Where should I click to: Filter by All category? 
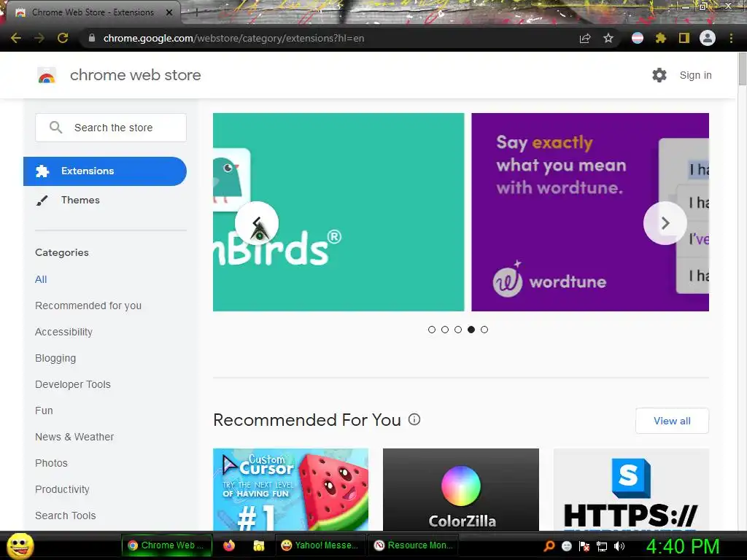point(41,279)
